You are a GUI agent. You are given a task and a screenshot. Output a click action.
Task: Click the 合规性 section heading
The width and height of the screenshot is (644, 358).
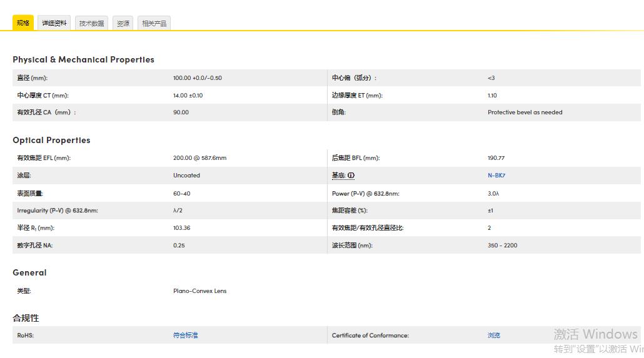26,318
